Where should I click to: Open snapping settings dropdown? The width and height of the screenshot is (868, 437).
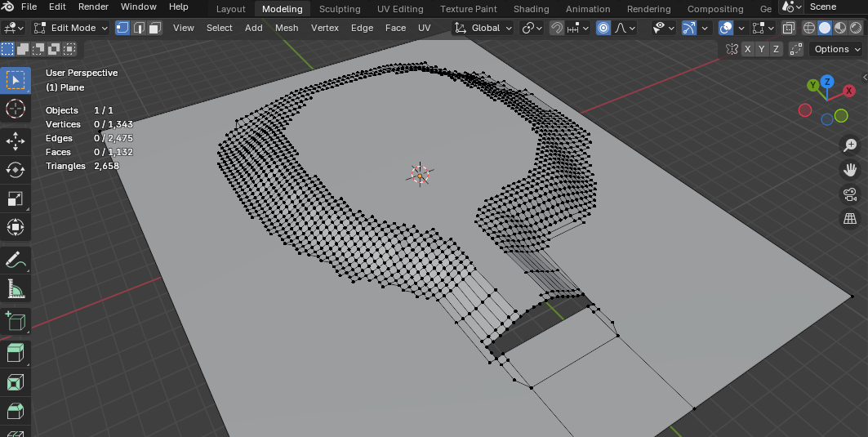[x=577, y=28]
